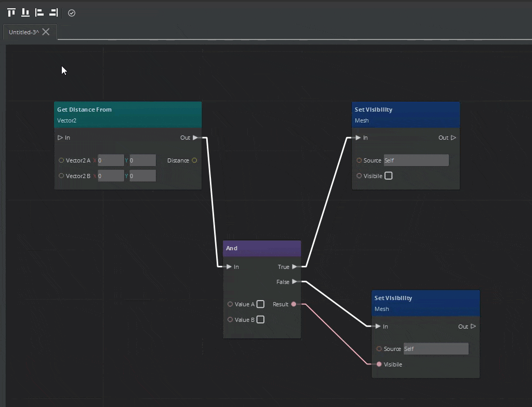Click the align right toolbar icon
Image resolution: width=532 pixels, height=407 pixels.
pos(52,13)
